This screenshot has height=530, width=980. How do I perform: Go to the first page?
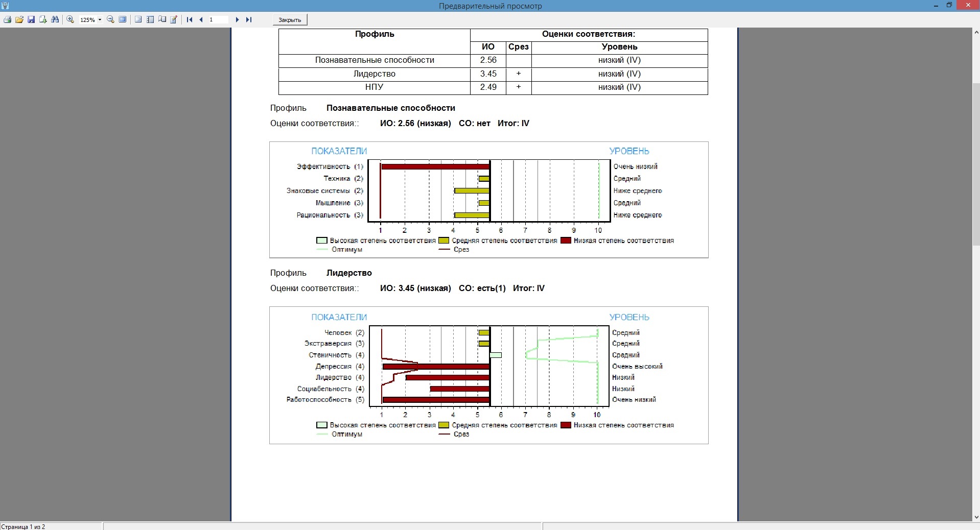point(190,19)
